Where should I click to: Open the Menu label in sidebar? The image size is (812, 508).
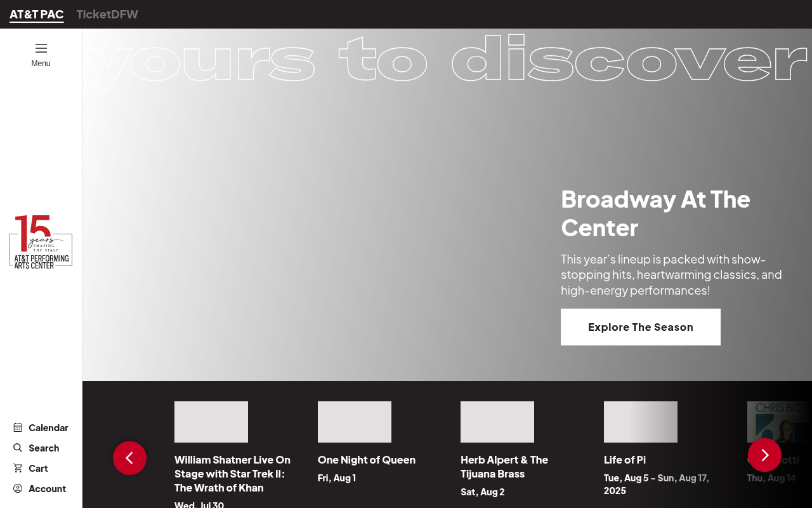click(41, 63)
